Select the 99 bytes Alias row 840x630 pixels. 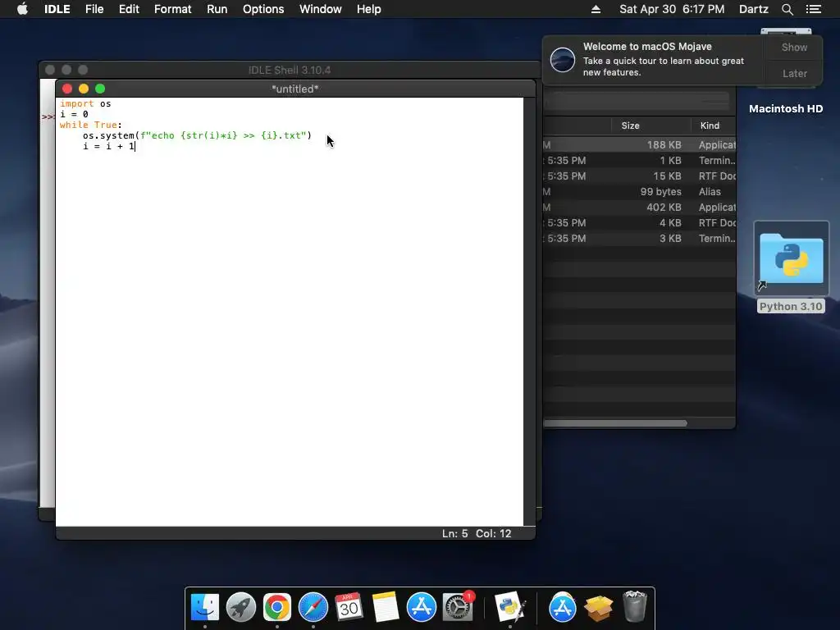tap(640, 191)
